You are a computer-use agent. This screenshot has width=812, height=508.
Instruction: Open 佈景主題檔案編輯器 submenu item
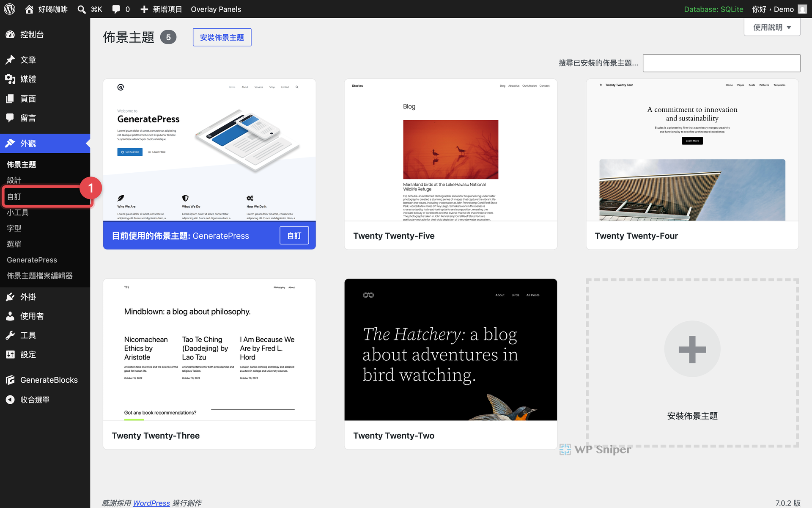(x=40, y=276)
